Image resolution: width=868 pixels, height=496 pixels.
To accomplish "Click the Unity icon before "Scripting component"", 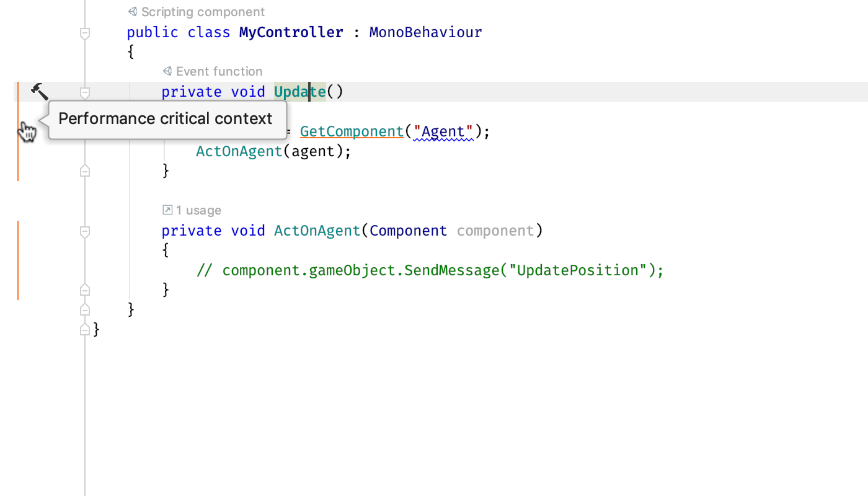I will tap(133, 12).
